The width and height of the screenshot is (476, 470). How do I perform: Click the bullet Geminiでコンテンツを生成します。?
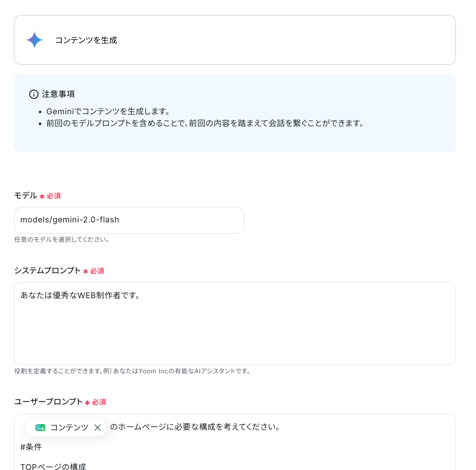coord(108,111)
